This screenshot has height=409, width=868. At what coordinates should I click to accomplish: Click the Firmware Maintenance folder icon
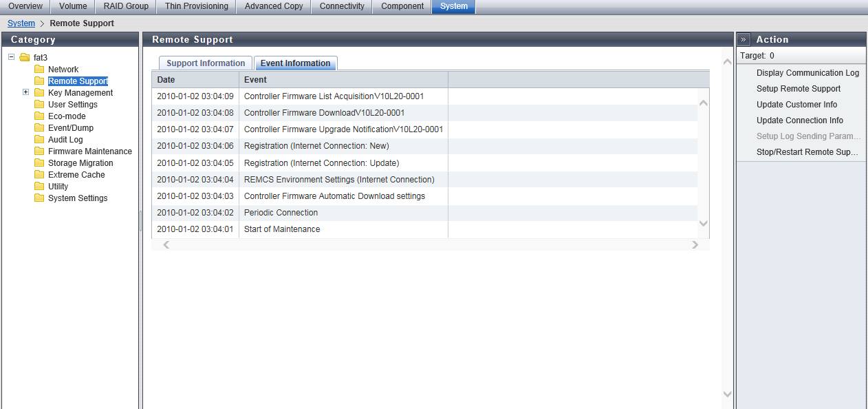[x=39, y=151]
